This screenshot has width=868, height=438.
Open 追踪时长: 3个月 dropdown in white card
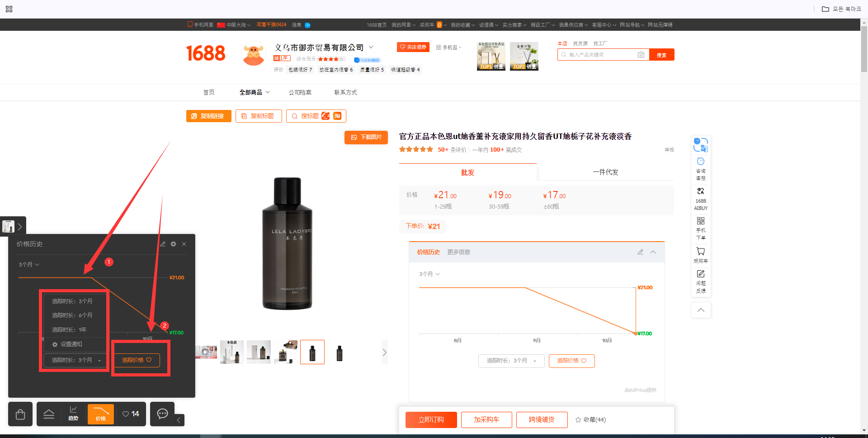tap(511, 361)
